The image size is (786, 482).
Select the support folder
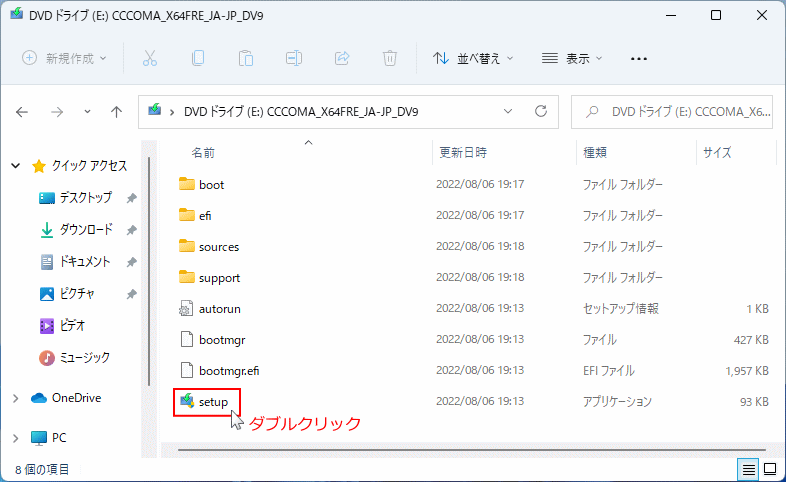(219, 278)
